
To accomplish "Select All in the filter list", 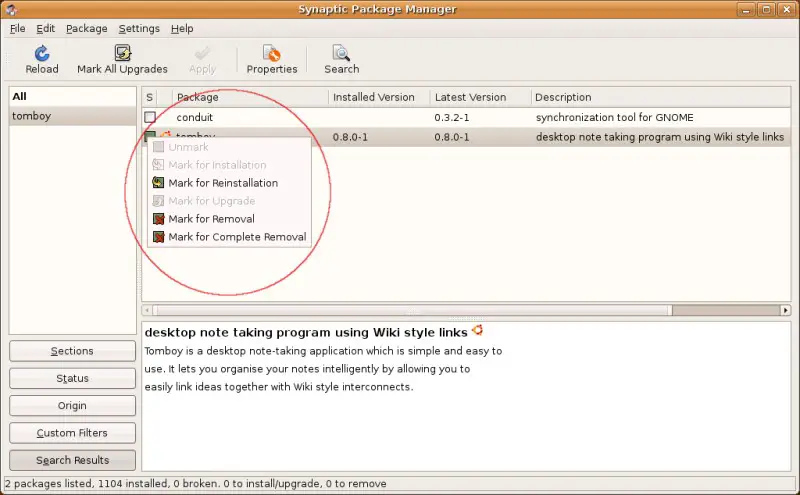I will [72, 96].
